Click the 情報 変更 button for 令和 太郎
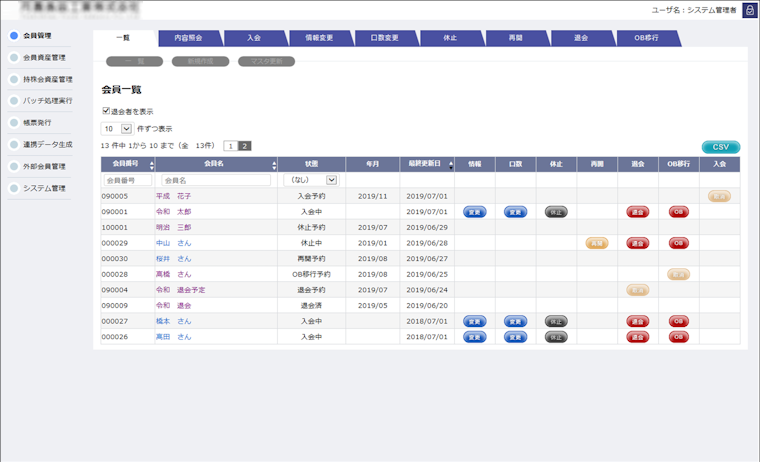 pyautogui.click(x=474, y=212)
